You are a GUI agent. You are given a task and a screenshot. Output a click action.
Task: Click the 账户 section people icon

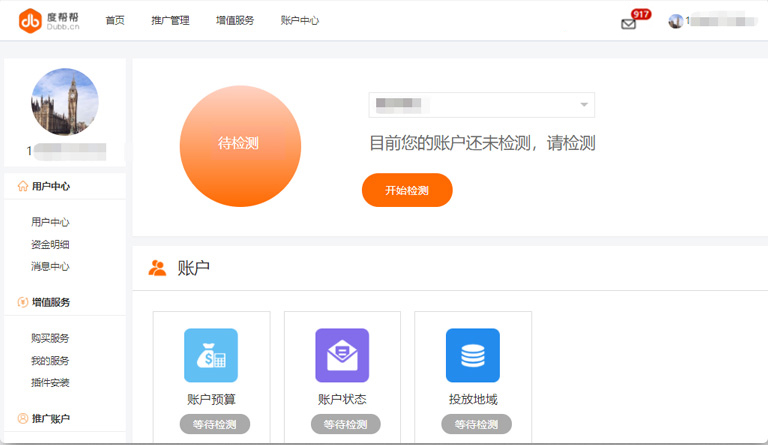(x=157, y=268)
